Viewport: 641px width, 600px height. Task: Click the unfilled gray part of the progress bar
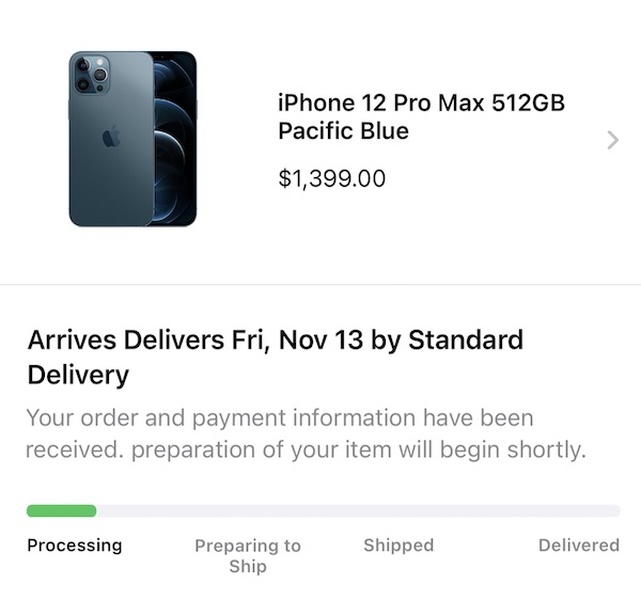point(358,511)
